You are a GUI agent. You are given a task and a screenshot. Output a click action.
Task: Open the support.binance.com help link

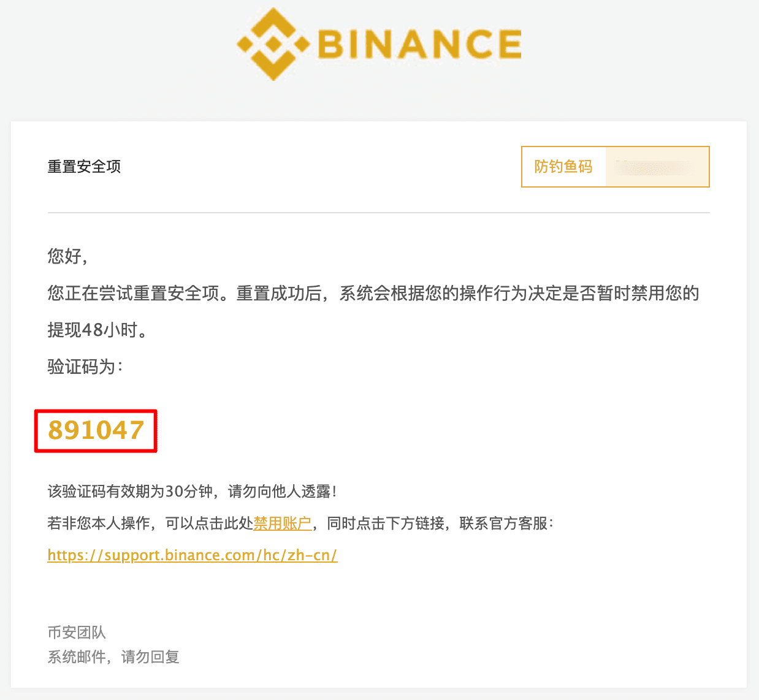tap(193, 555)
